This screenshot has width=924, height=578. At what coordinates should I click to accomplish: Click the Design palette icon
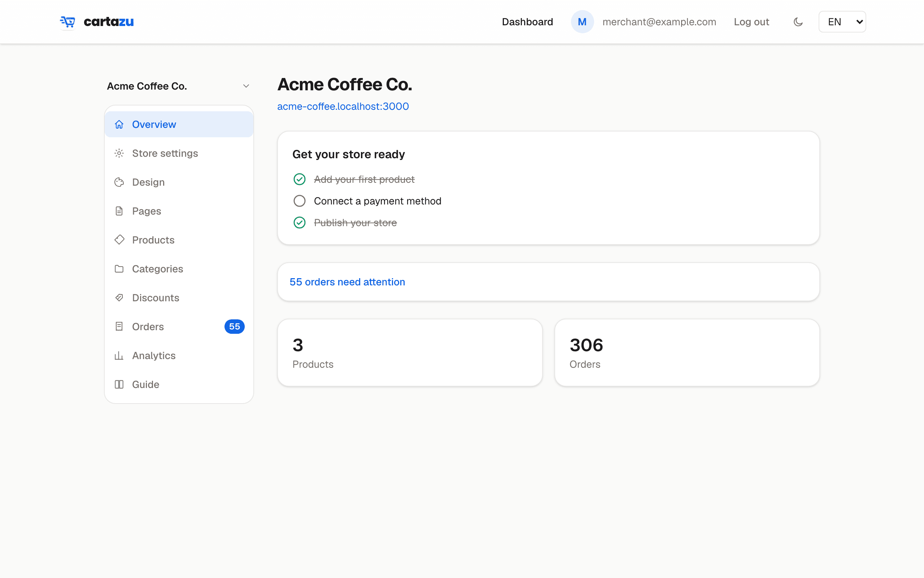pos(119,182)
